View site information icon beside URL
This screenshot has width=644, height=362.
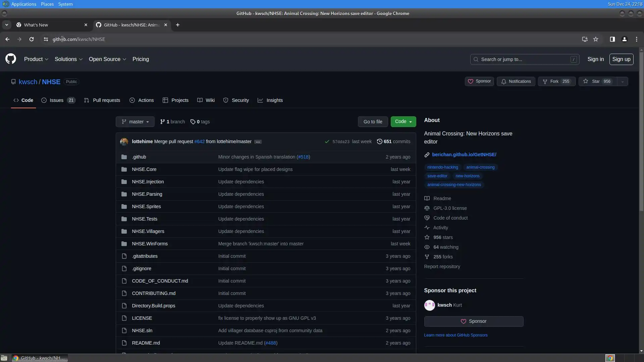(x=46, y=39)
